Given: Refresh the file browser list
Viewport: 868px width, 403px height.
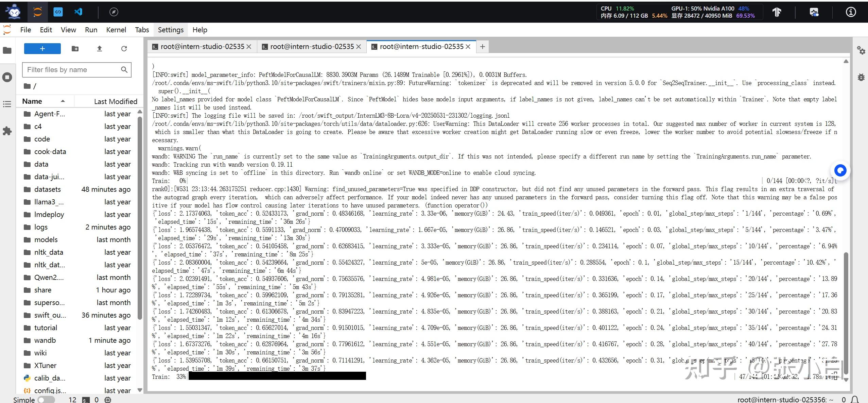Looking at the screenshot, I should coord(124,49).
